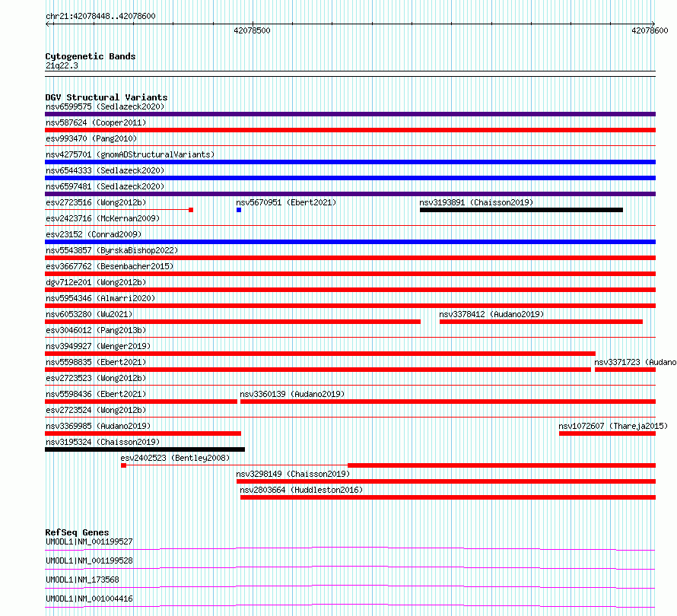
Task: Click dgv712e201 (Wong2012b) label
Action: (96, 282)
